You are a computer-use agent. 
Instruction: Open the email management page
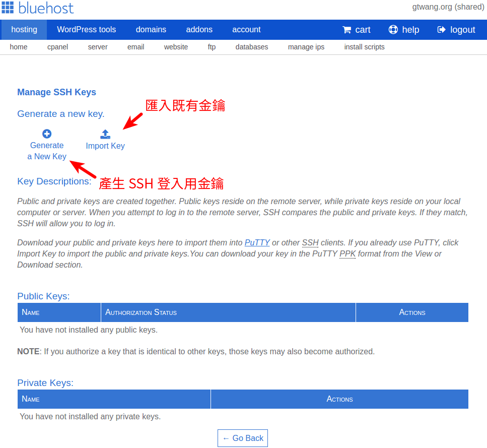coord(135,46)
